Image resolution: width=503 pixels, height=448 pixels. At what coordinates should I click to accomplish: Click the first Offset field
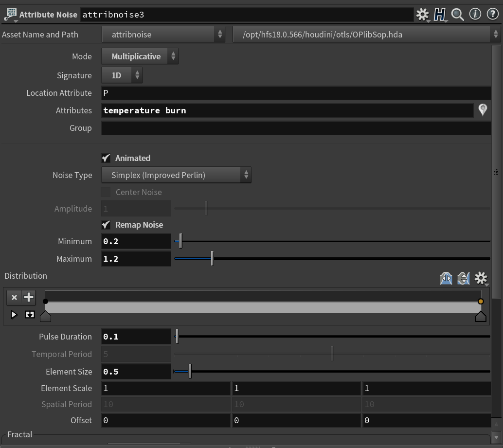(166, 420)
